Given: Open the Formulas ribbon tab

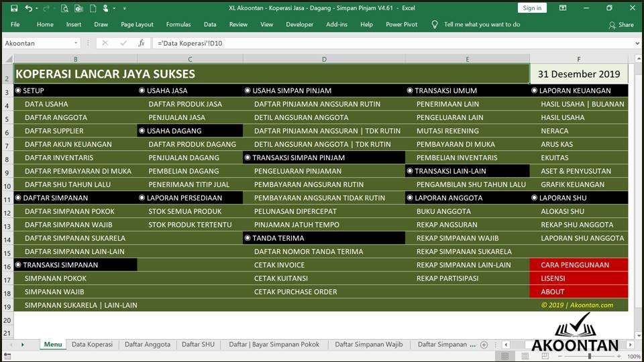Looking at the screenshot, I should 178,24.
